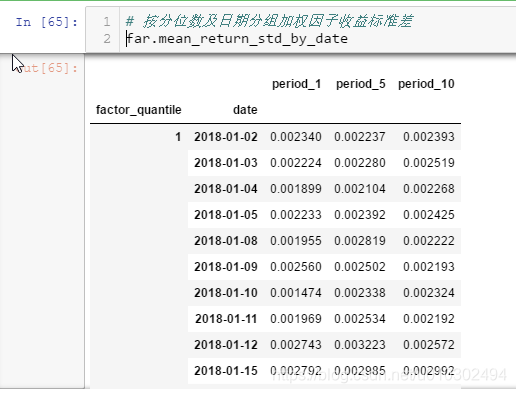This screenshot has width=516, height=393.
Task: Click line number 1 in the code gutter
Action: tap(107, 22)
